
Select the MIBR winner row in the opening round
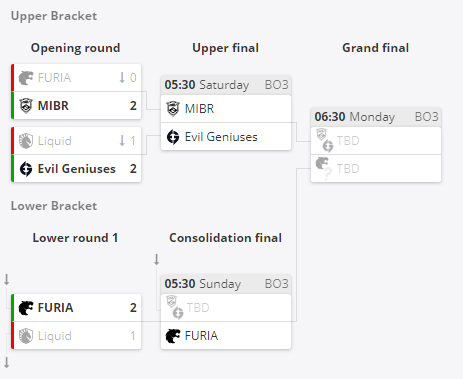[76, 106]
